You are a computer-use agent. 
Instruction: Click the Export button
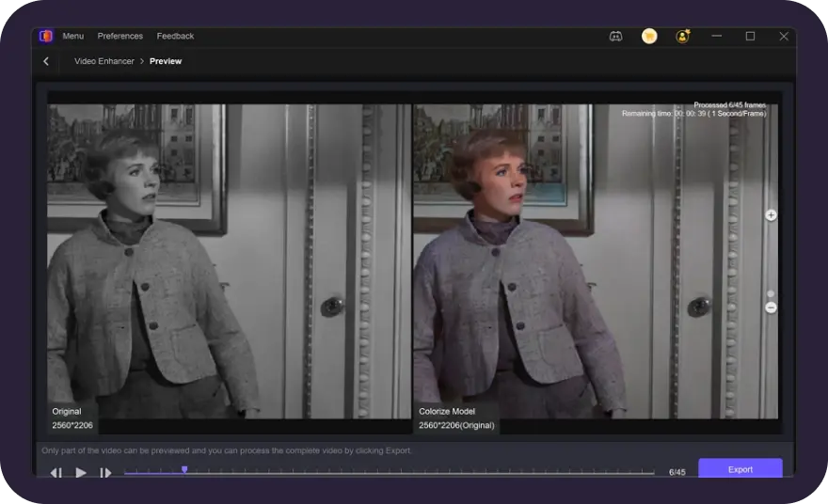click(740, 469)
